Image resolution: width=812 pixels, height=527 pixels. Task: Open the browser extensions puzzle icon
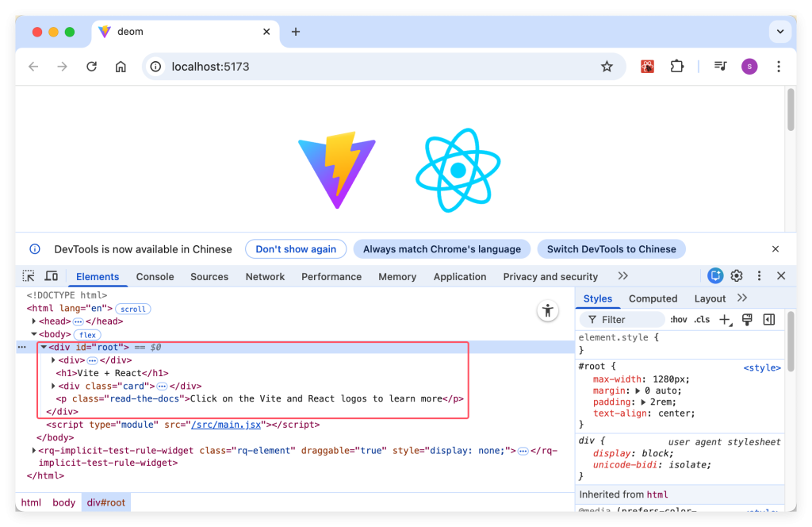tap(676, 67)
